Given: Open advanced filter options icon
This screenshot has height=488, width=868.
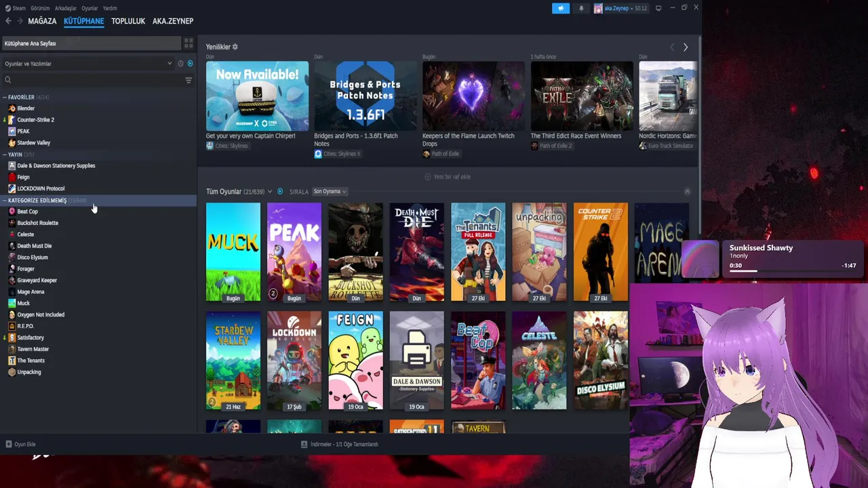Looking at the screenshot, I should 189,80.
